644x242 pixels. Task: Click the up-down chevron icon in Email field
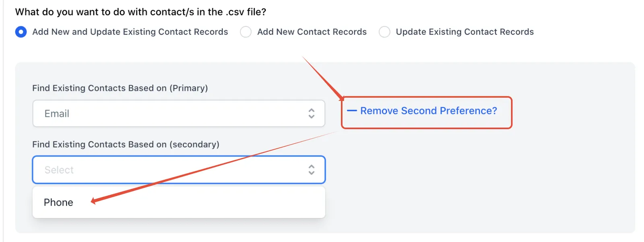pyautogui.click(x=312, y=114)
